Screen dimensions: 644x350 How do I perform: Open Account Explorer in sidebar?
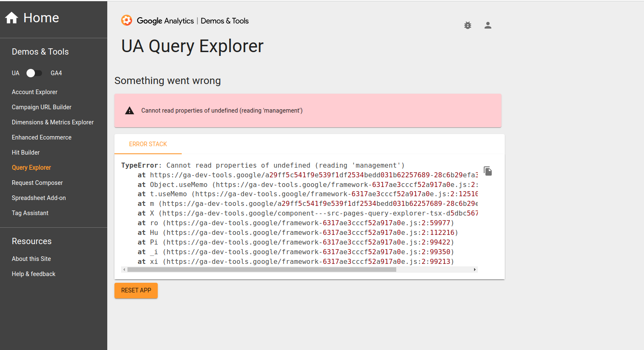coord(34,92)
